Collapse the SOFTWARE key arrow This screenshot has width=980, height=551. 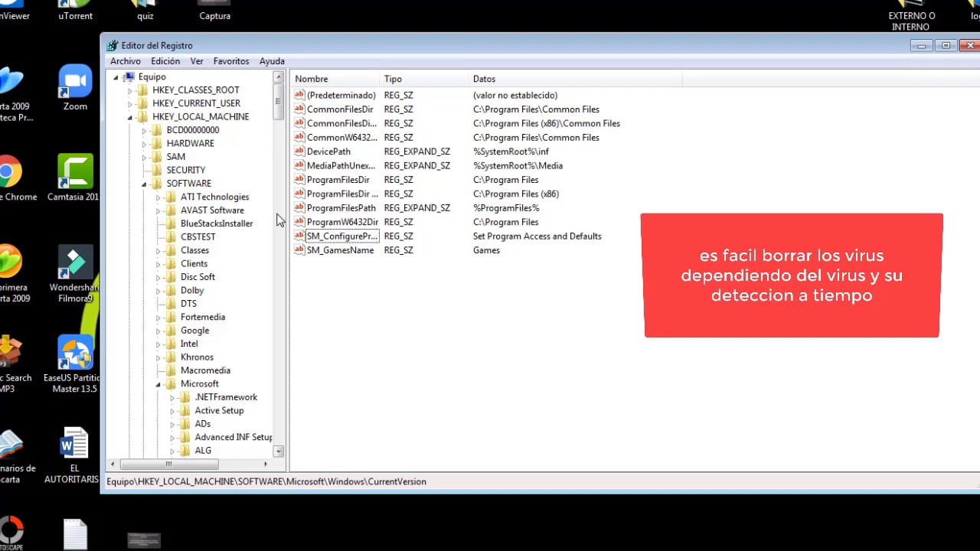point(144,184)
